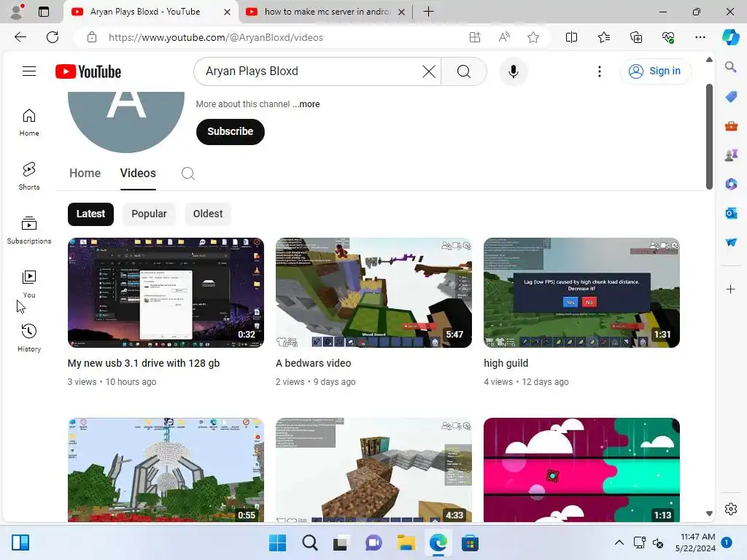Image resolution: width=747 pixels, height=560 pixels.
Task: Expand channel description with ...more
Action: pos(306,104)
